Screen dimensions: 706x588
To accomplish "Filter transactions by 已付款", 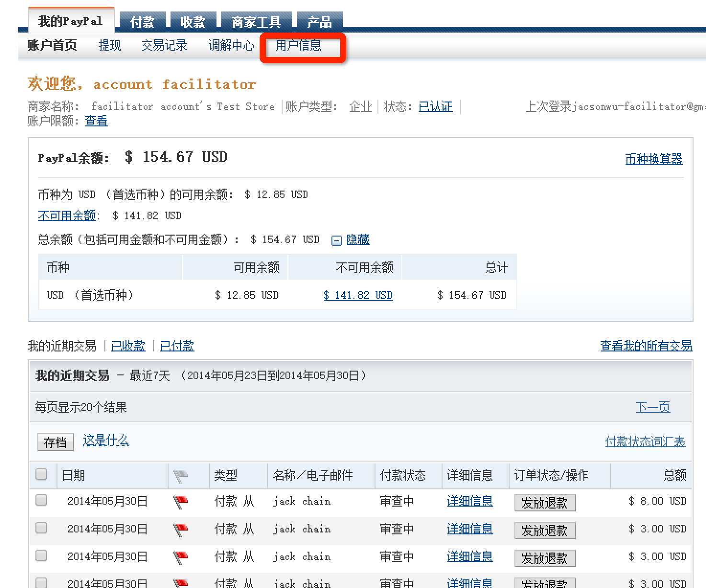I will click(177, 346).
